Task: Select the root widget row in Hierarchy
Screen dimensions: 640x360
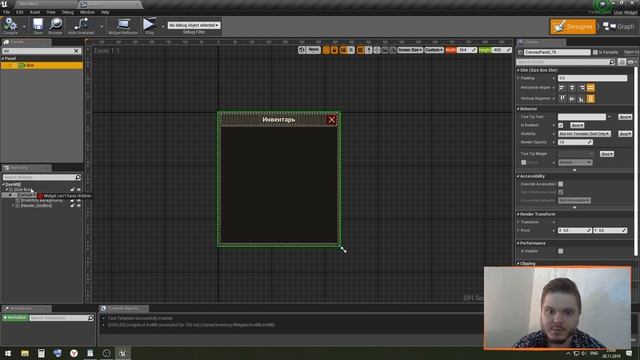Action: (x=41, y=184)
